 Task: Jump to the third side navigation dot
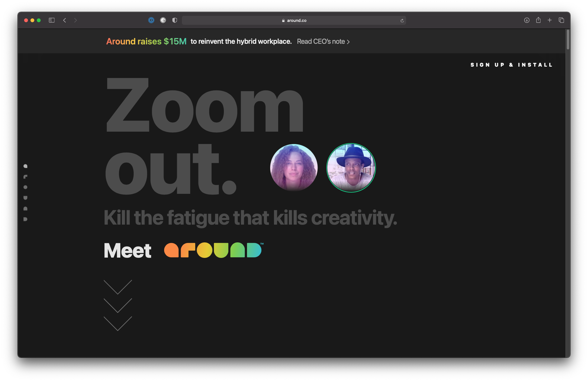(x=25, y=187)
